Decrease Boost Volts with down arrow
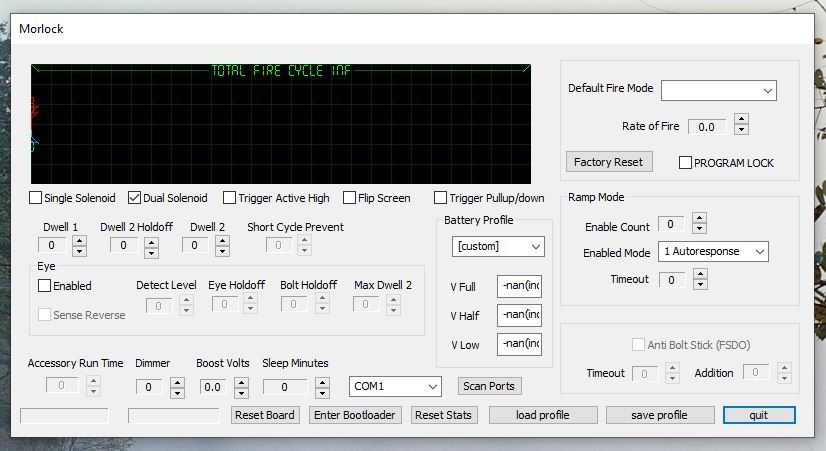The height and width of the screenshot is (451, 826). [242, 393]
